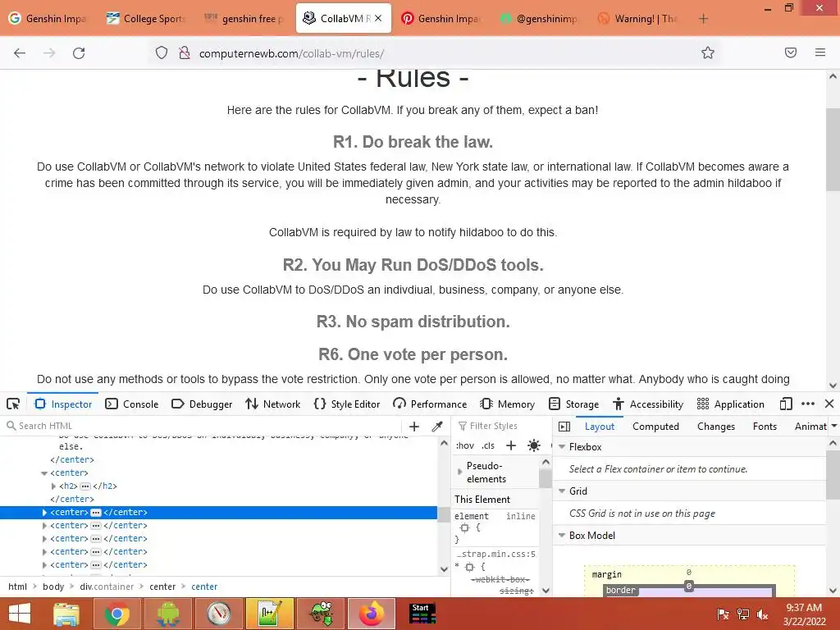
Task: Toggle light color scheme simulation icon
Action: tap(533, 445)
